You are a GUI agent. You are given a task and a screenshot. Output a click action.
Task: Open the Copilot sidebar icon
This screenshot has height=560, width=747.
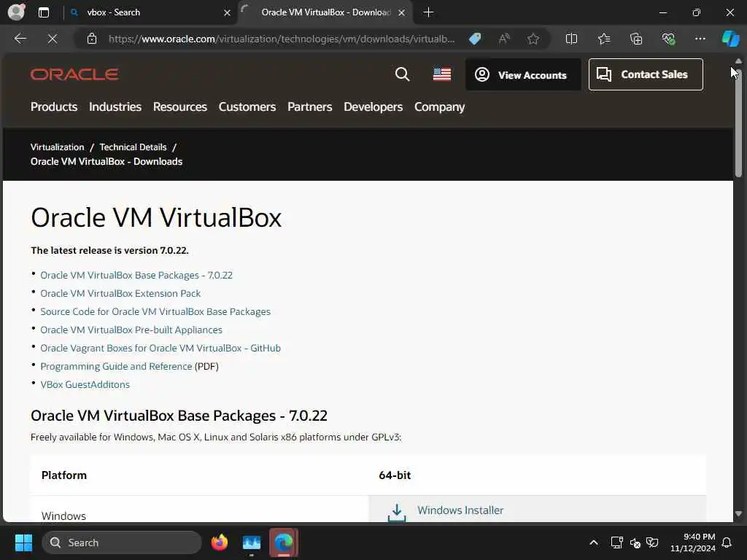730,39
